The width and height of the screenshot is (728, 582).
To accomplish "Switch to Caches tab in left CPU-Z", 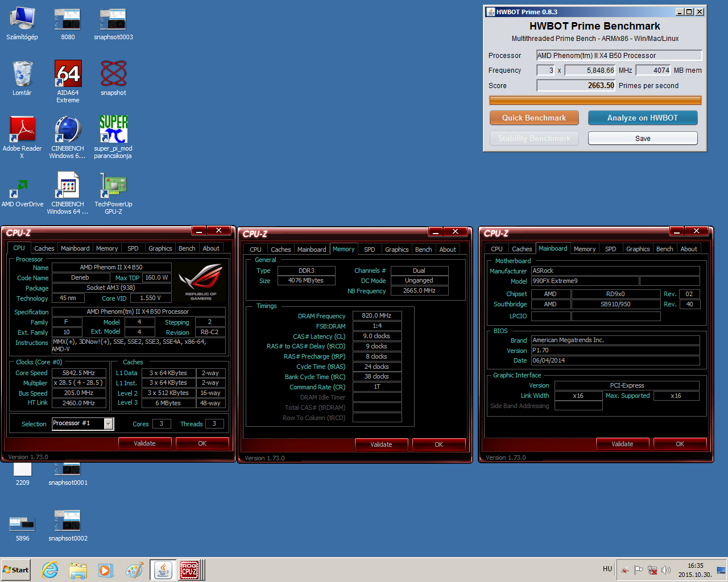I will pyautogui.click(x=44, y=248).
